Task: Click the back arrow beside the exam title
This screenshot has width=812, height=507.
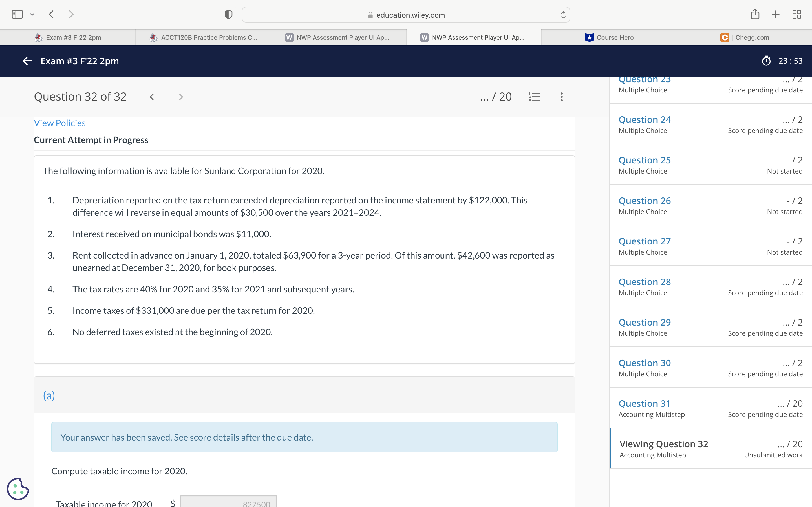Action: [27, 61]
